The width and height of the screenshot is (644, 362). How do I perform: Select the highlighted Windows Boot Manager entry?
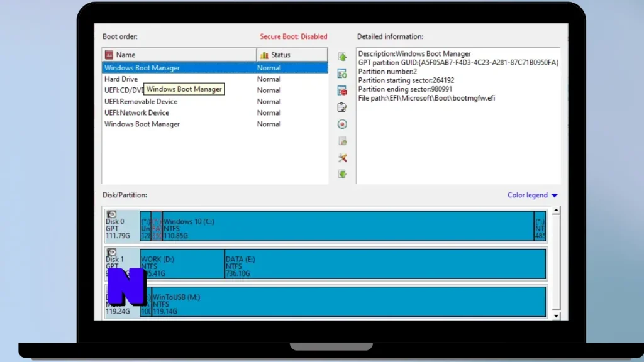[215, 68]
